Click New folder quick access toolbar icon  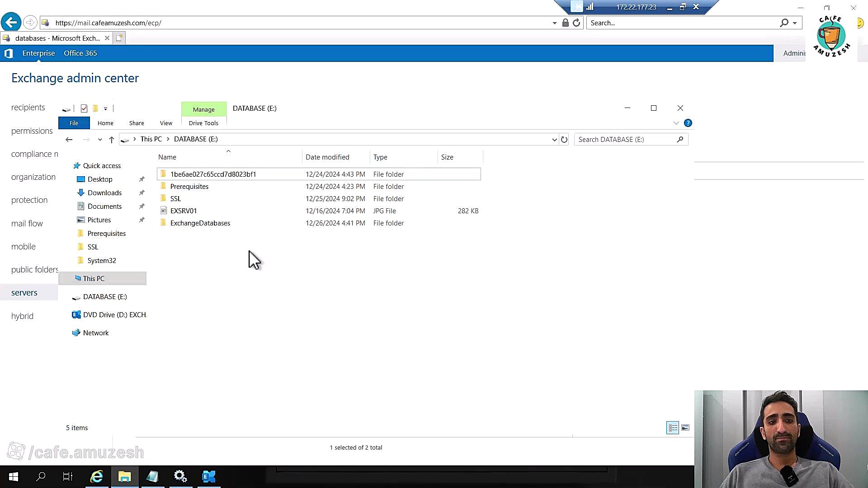95,108
